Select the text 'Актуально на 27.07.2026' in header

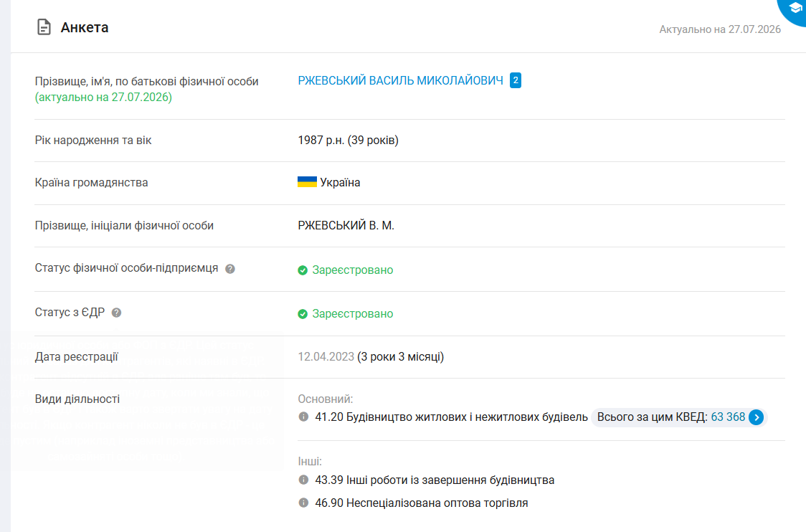coord(720,29)
